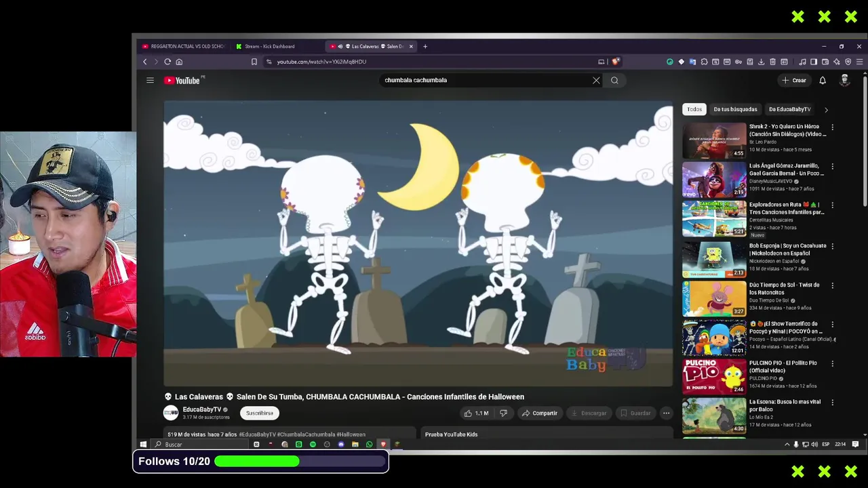Open browser downloads icon in toolbar
The height and width of the screenshot is (488, 868).
[x=761, y=62]
